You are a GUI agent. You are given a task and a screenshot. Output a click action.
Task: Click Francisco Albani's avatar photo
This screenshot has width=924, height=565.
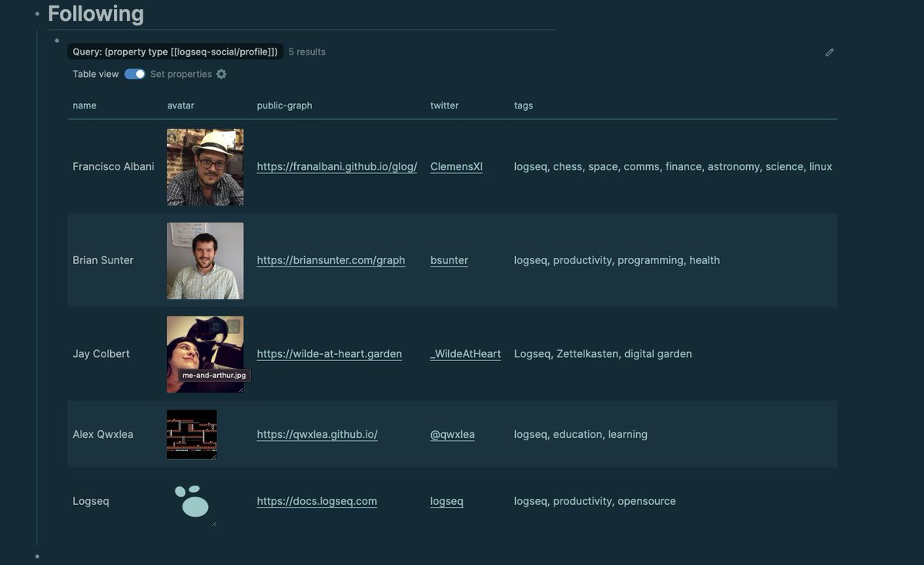206,167
